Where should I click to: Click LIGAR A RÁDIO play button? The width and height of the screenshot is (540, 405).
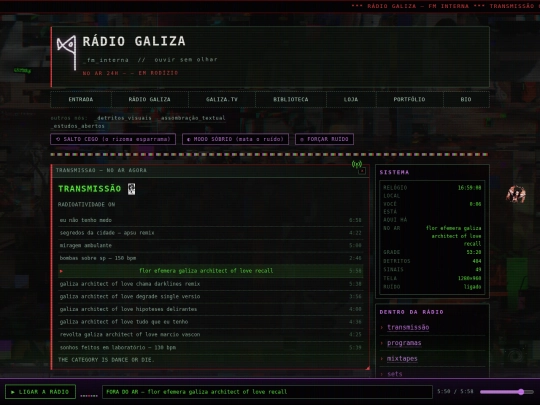pos(40,392)
